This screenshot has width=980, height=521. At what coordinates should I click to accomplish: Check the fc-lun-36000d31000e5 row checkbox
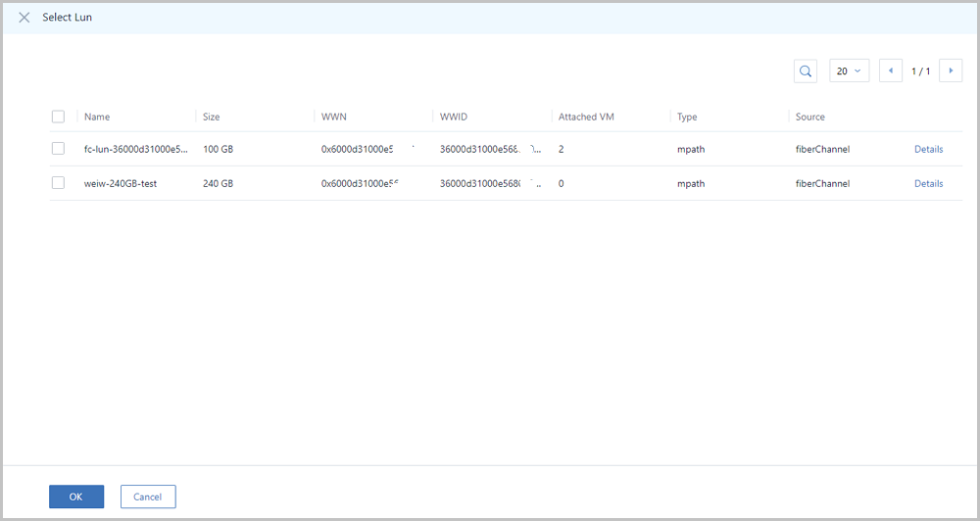[58, 149]
